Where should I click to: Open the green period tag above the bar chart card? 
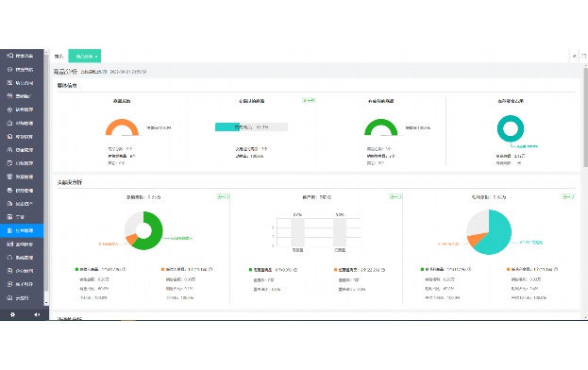click(x=395, y=196)
